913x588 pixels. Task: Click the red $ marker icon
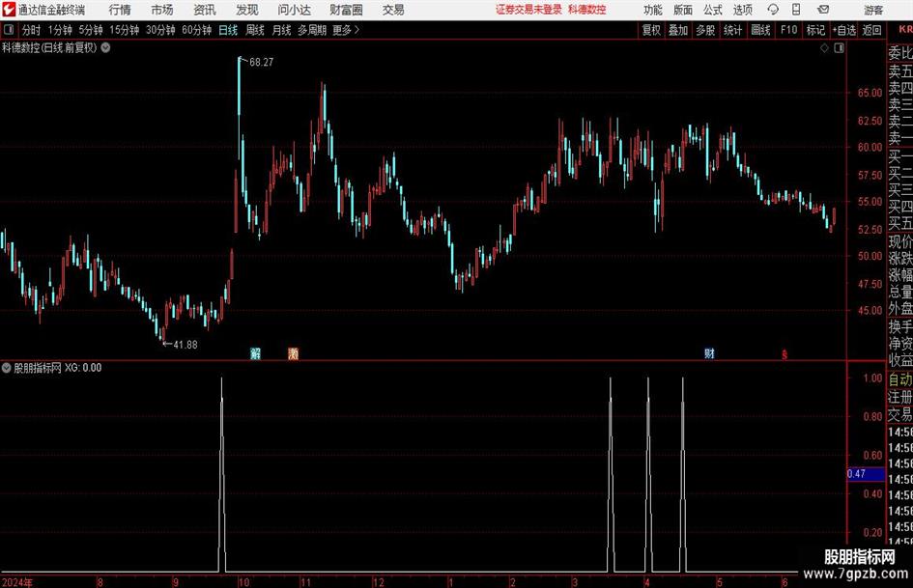(x=785, y=354)
